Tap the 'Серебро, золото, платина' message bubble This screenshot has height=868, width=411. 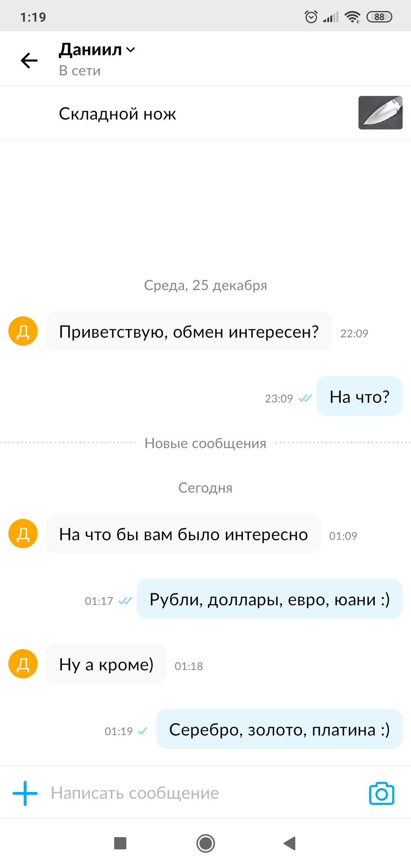tap(279, 729)
